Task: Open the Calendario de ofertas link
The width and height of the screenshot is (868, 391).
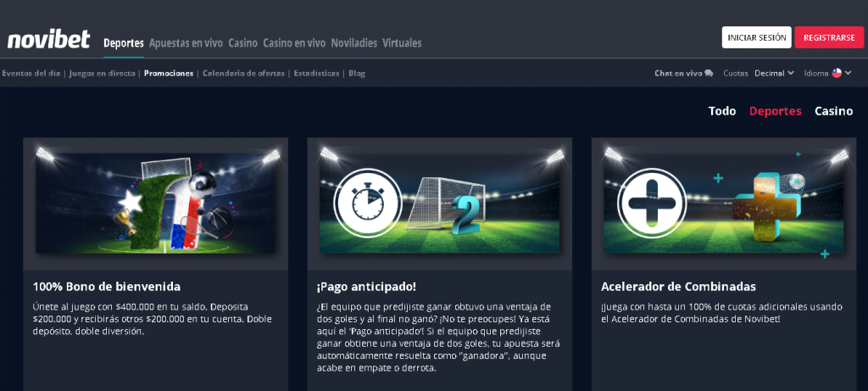Action: pyautogui.click(x=243, y=73)
